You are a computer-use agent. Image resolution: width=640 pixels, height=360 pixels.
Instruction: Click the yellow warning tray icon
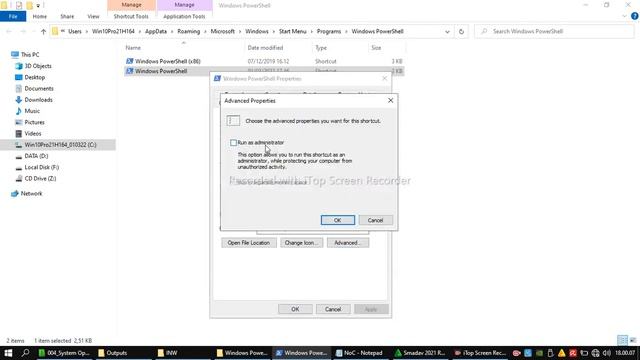pos(562,353)
